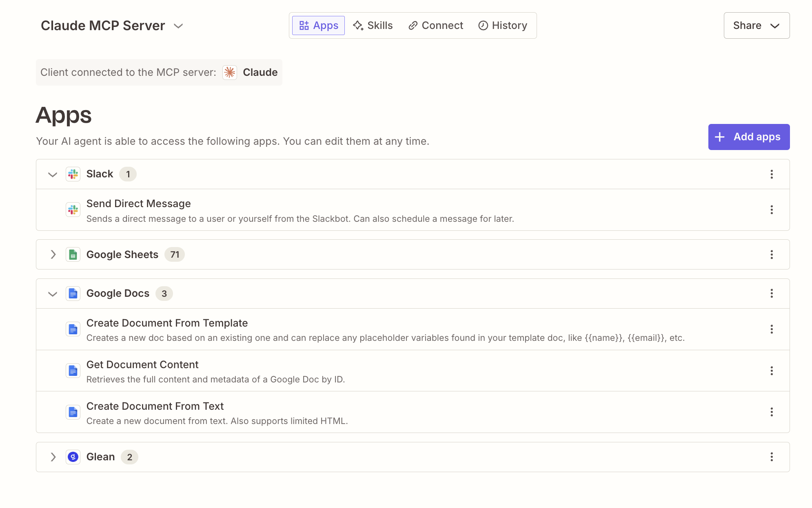Click the Glean label
The width and height of the screenshot is (812, 508).
[100, 457]
